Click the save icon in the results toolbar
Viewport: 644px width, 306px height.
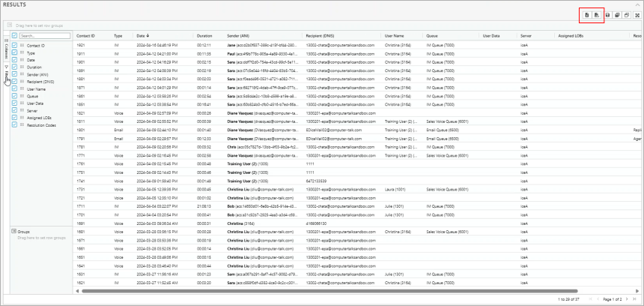click(x=607, y=15)
